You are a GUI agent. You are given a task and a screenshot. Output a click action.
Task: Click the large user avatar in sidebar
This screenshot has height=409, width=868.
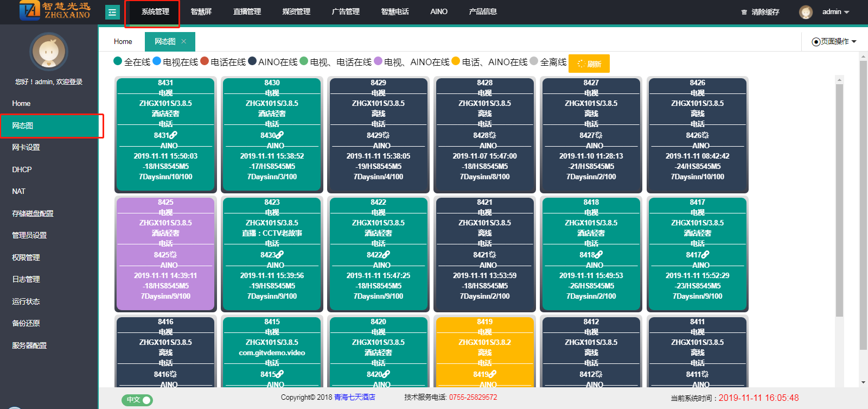(x=49, y=52)
